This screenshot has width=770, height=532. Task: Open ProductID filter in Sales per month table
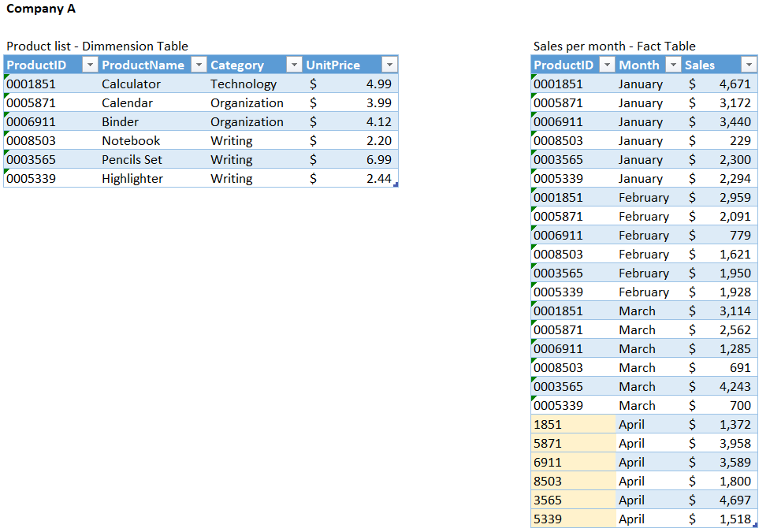point(606,65)
